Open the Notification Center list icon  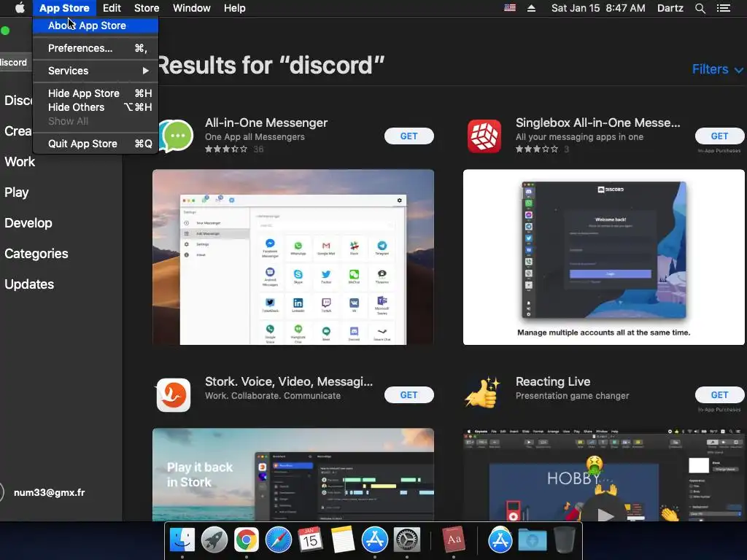(x=724, y=8)
